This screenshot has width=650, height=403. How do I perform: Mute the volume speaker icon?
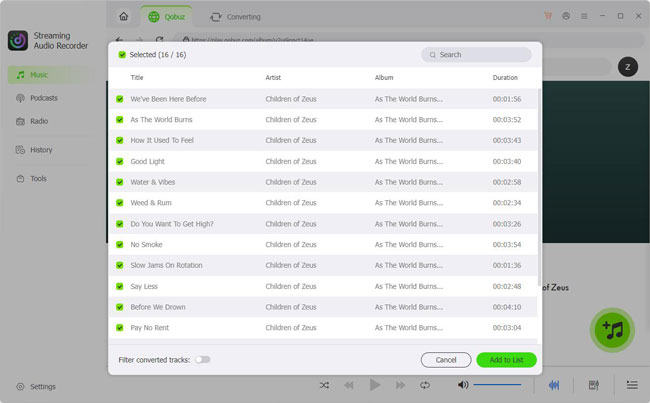pyautogui.click(x=463, y=385)
